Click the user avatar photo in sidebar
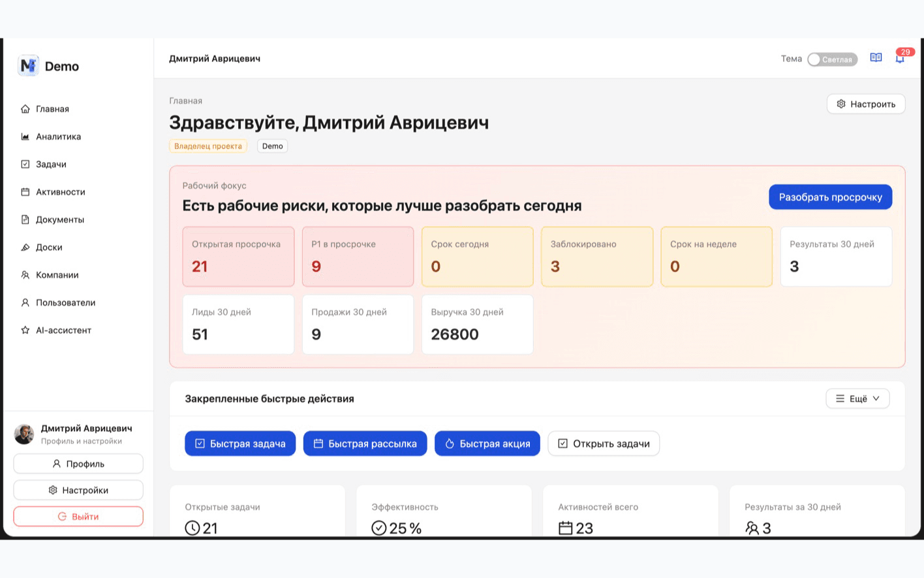924x578 pixels. pyautogui.click(x=24, y=434)
